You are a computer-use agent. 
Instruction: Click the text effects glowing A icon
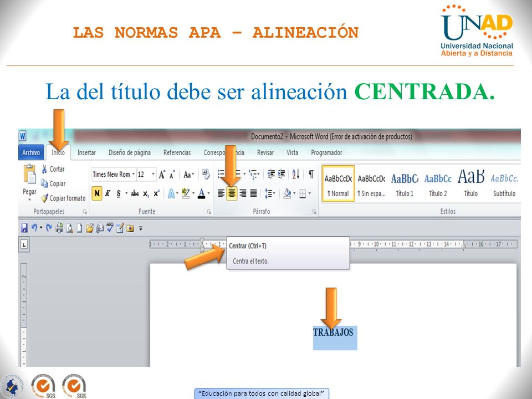(x=171, y=193)
